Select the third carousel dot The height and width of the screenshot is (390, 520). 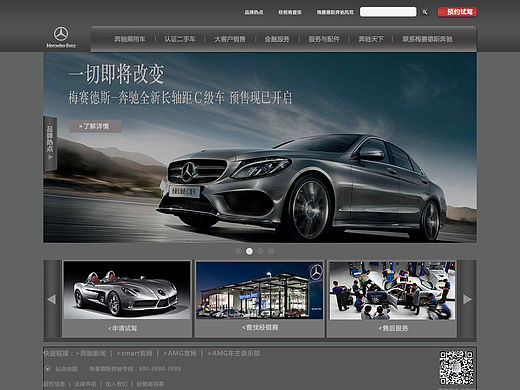pyautogui.click(x=260, y=251)
